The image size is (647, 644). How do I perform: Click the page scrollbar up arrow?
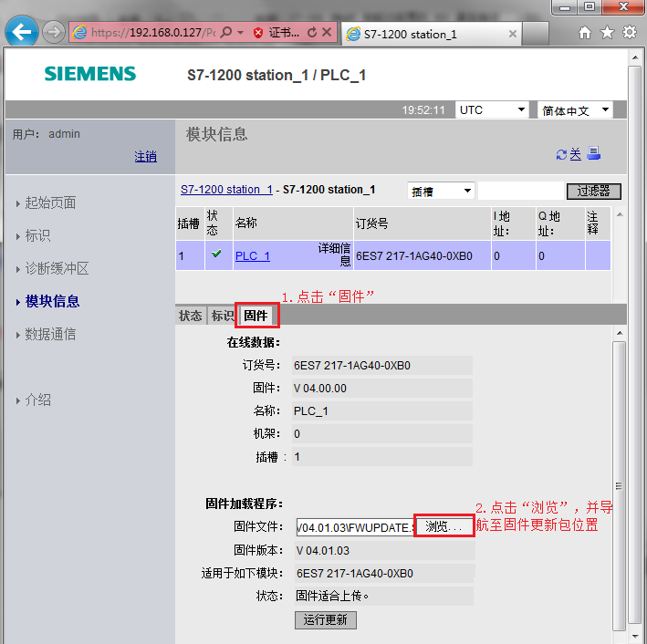635,57
